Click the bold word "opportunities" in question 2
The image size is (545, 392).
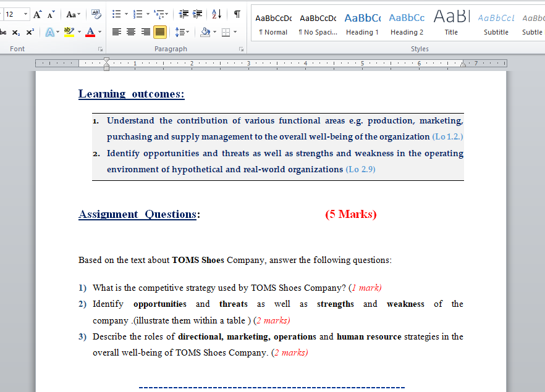point(160,304)
